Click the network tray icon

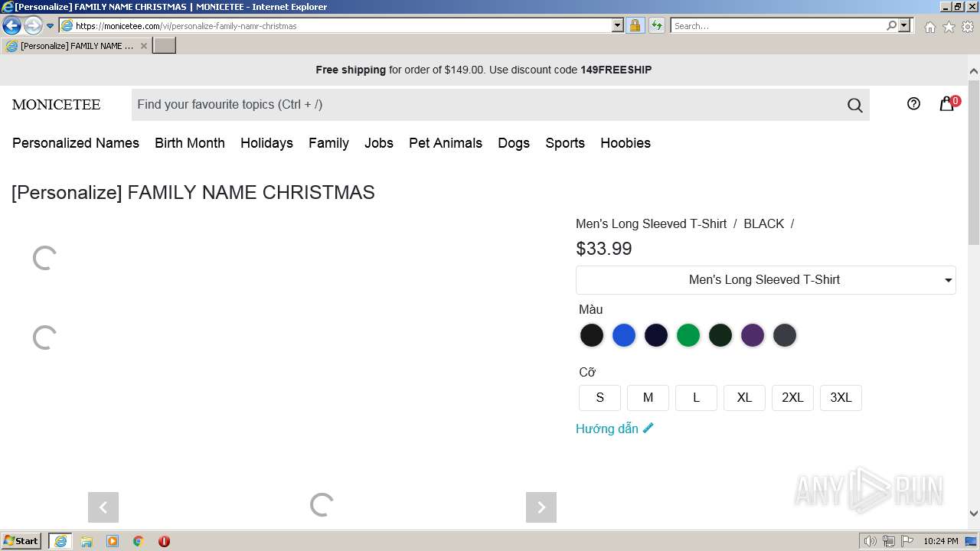(x=889, y=541)
